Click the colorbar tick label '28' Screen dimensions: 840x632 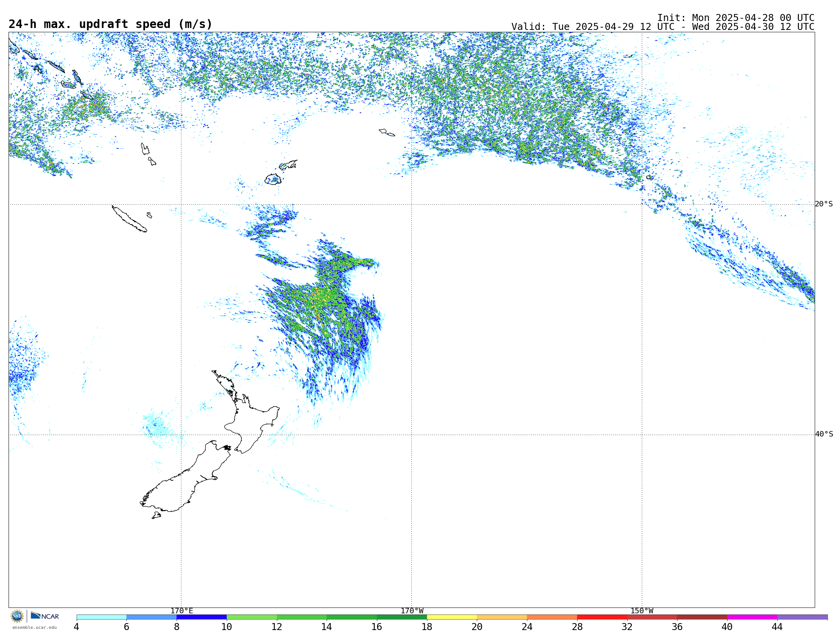click(577, 627)
